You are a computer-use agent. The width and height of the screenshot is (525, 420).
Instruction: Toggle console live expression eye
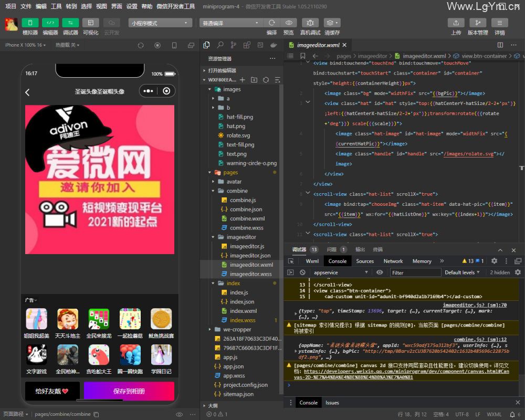tap(380, 272)
